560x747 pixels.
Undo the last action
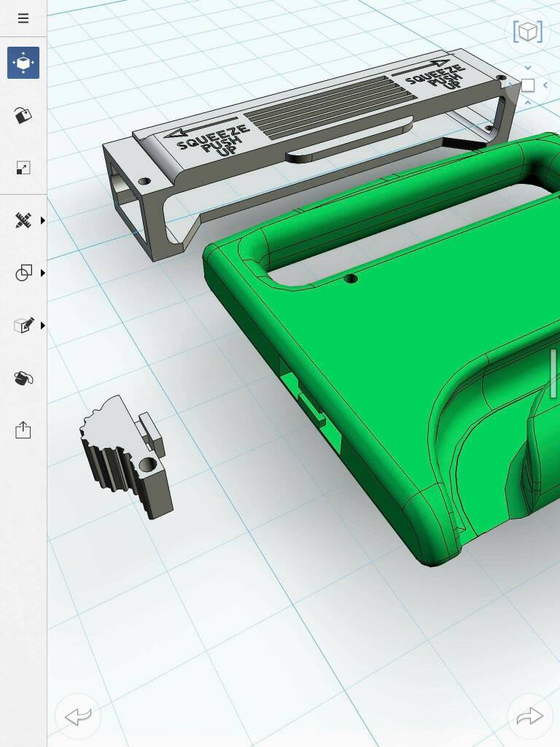[x=77, y=716]
